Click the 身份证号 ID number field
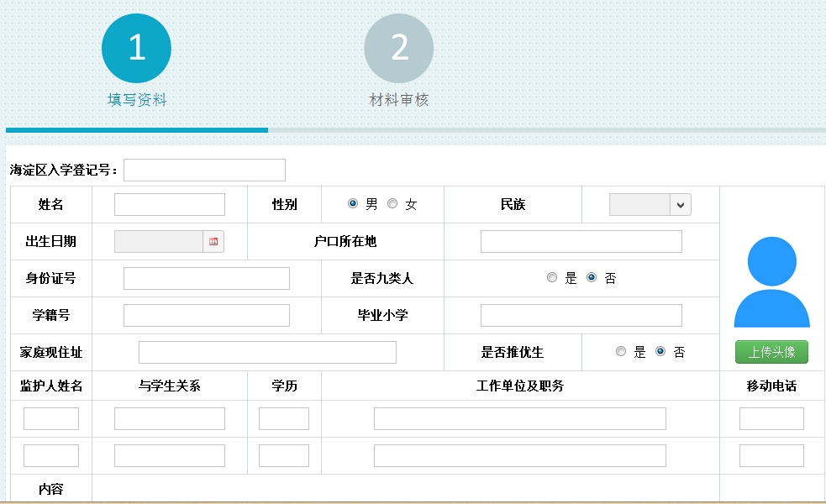The image size is (826, 504). pyautogui.click(x=206, y=278)
